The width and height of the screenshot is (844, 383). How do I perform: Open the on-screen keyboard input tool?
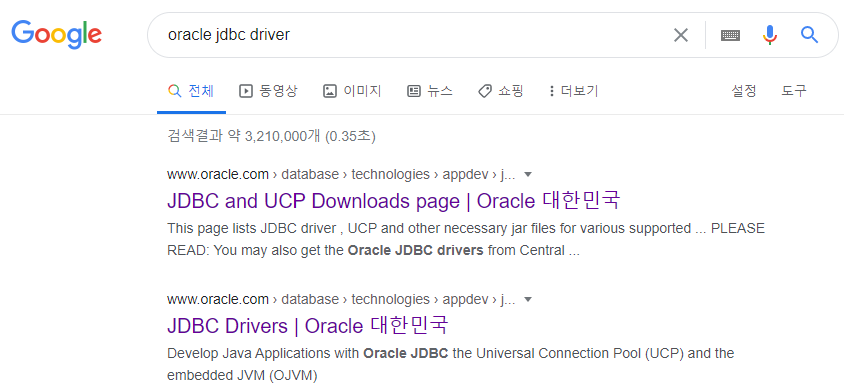(730, 36)
